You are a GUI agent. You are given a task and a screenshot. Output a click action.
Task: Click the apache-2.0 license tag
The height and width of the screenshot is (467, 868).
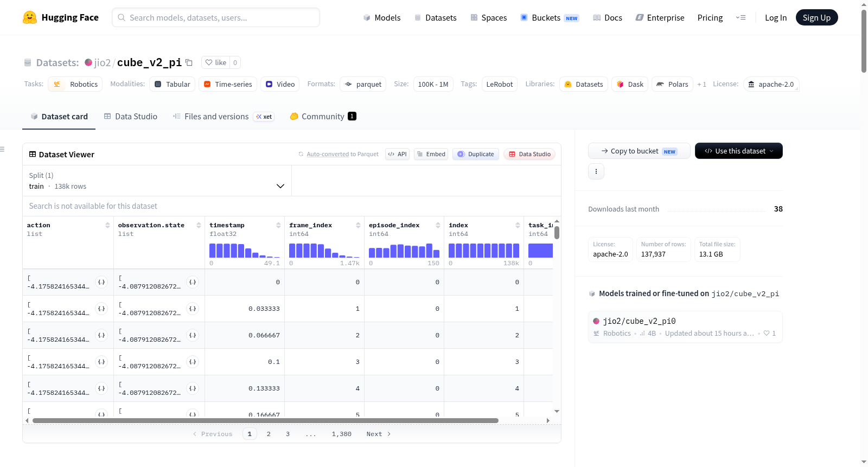(x=771, y=84)
